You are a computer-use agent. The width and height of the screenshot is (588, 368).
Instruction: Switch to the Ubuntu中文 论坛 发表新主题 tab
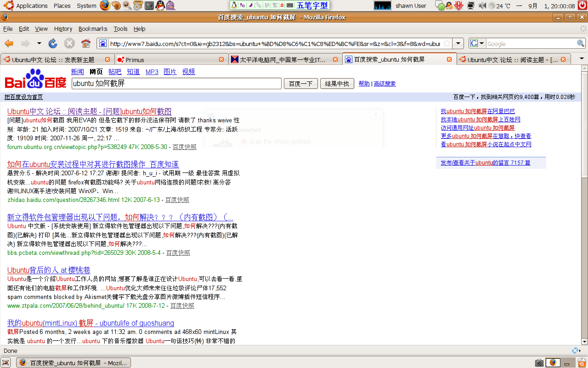pyautogui.click(x=57, y=59)
